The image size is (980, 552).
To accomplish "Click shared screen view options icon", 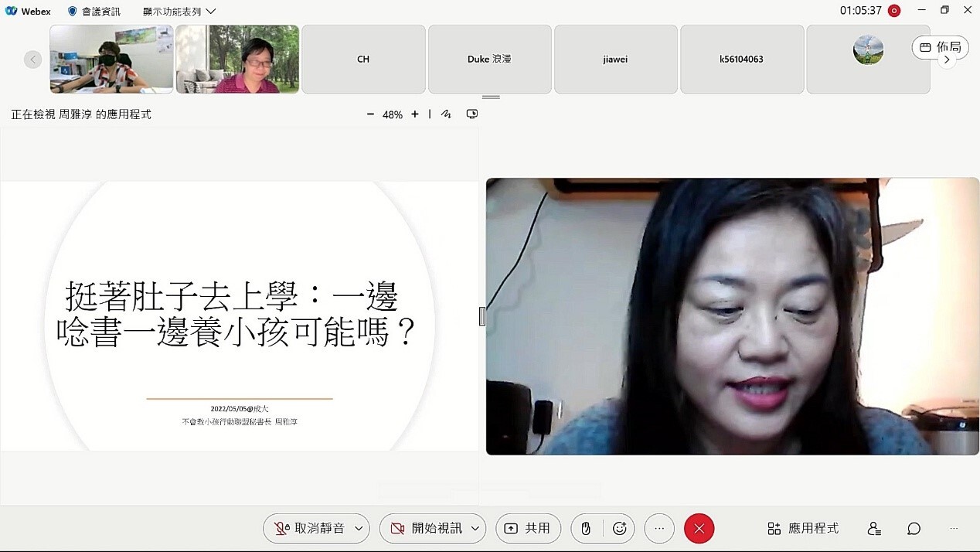I will pos(472,114).
